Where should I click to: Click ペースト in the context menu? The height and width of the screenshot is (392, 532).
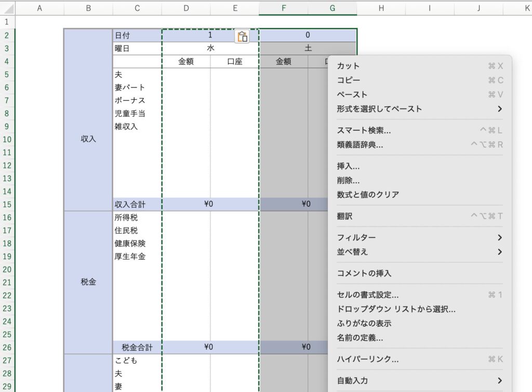pyautogui.click(x=352, y=94)
